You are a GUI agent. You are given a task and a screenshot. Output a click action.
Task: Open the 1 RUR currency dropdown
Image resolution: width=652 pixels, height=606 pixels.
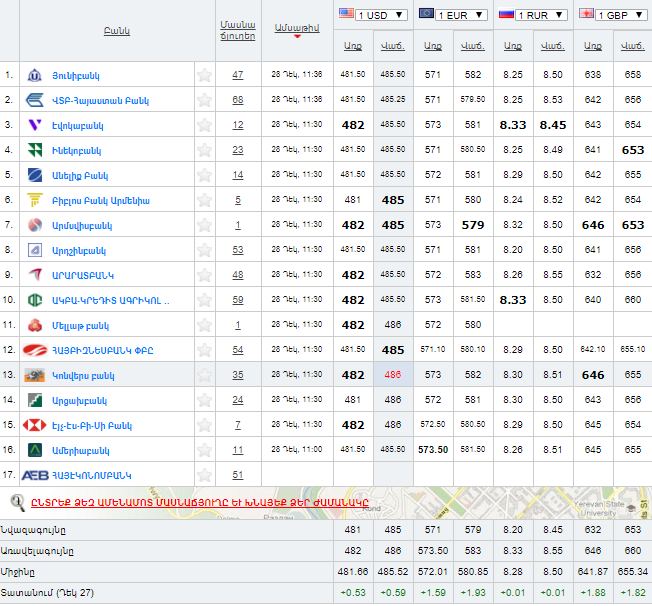pos(541,15)
